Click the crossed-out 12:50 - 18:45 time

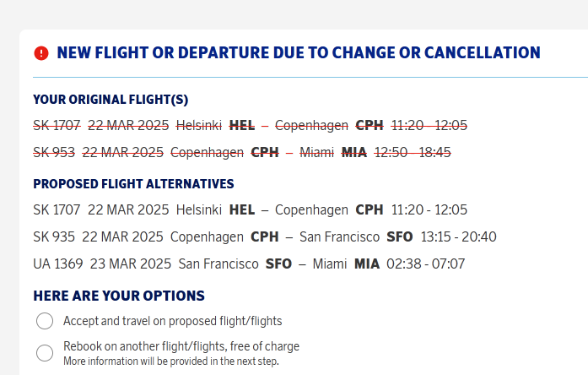(x=413, y=153)
